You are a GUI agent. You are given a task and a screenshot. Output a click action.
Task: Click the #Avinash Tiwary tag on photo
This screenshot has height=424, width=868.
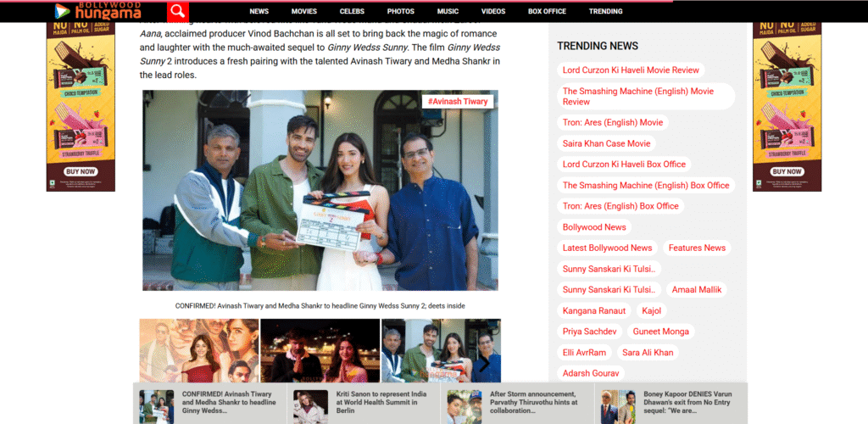pyautogui.click(x=458, y=102)
